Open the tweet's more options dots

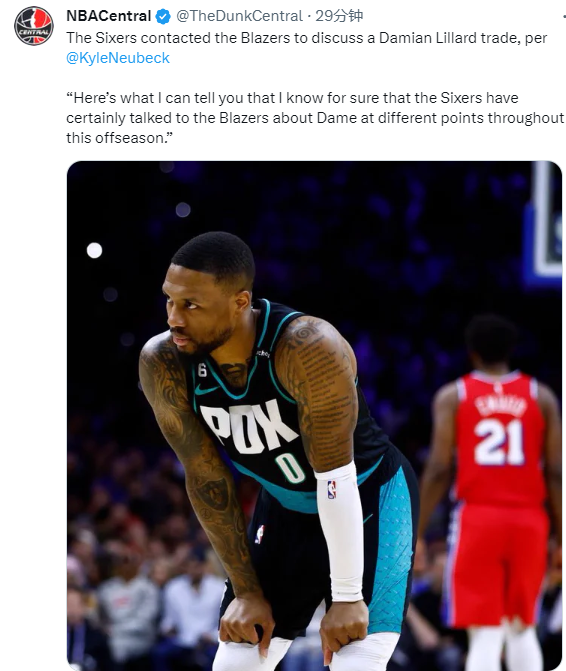pyautogui.click(x=564, y=17)
